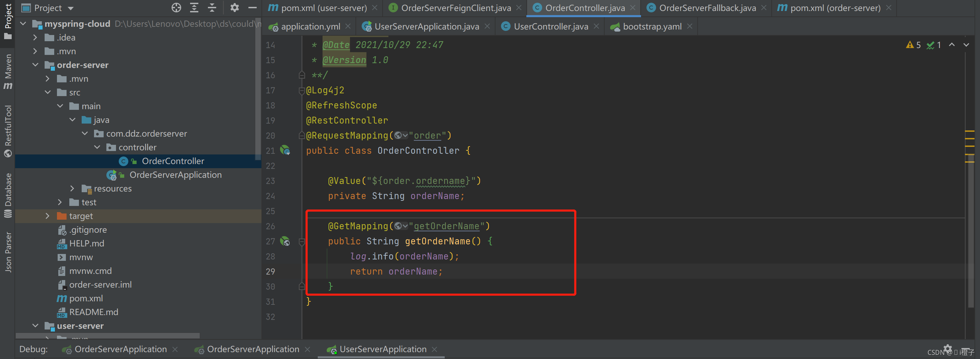
Task: Select second OrderServerApplication debug tab
Action: tap(253, 349)
